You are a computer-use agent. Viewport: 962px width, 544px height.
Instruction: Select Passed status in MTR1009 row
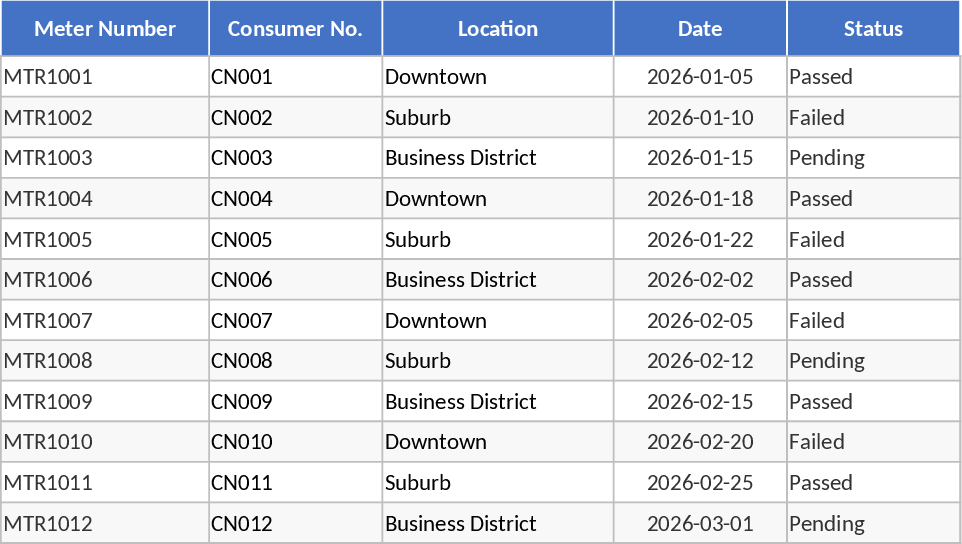821,402
